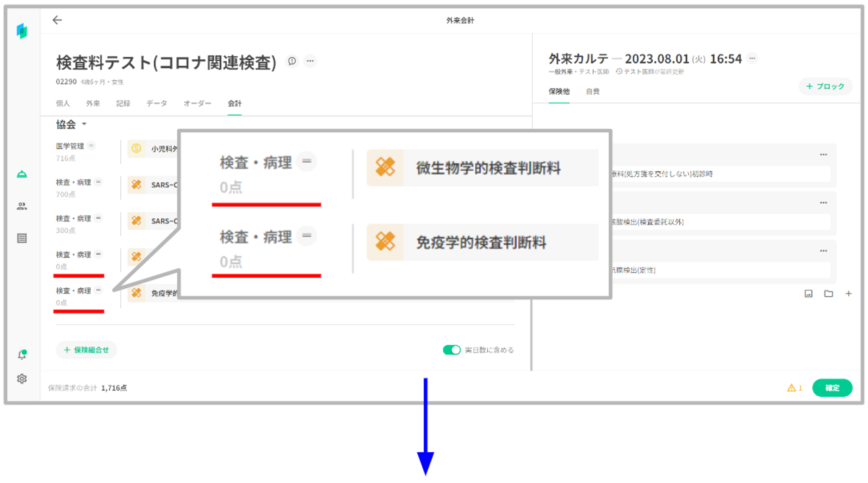Click the image insert icon below chart
Screen dimensions: 868x483
pyautogui.click(x=809, y=294)
